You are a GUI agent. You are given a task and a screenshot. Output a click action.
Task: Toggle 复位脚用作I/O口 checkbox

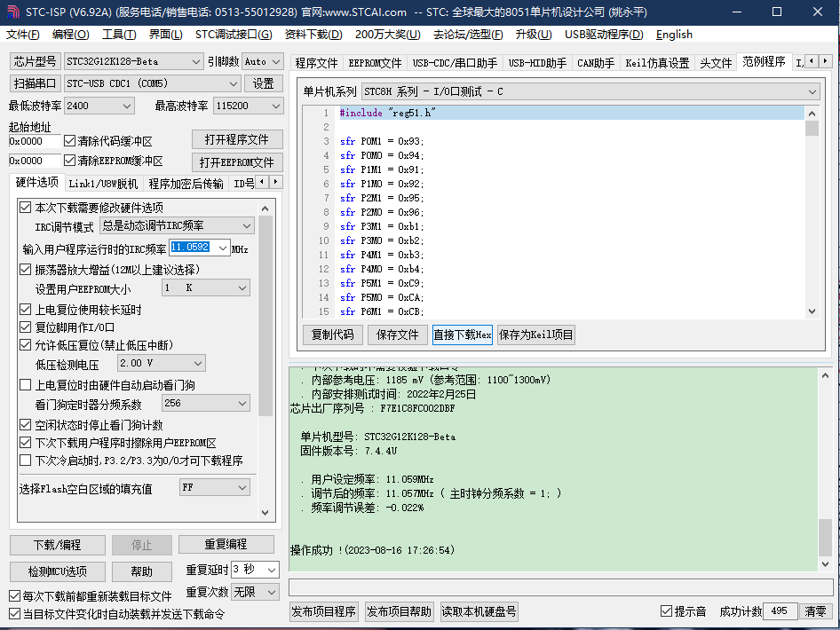tap(25, 327)
